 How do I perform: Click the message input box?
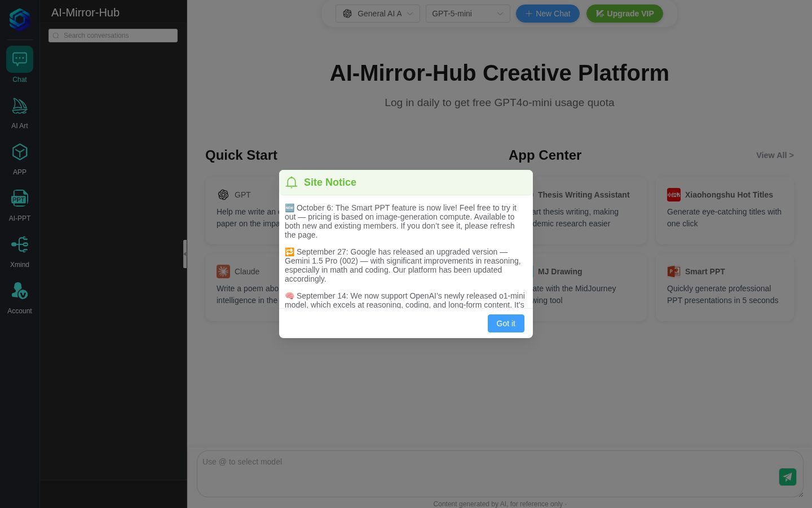(500, 474)
